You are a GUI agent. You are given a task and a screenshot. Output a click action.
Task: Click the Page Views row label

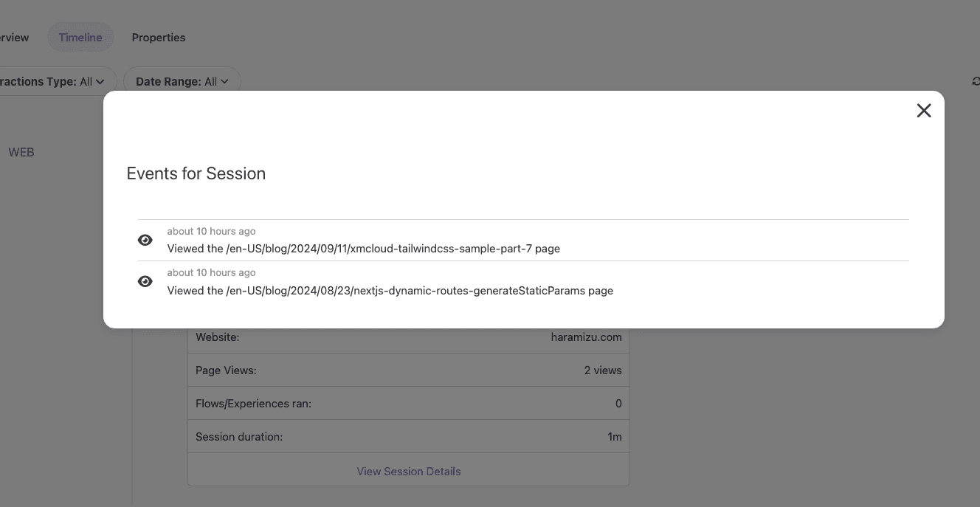(226, 370)
